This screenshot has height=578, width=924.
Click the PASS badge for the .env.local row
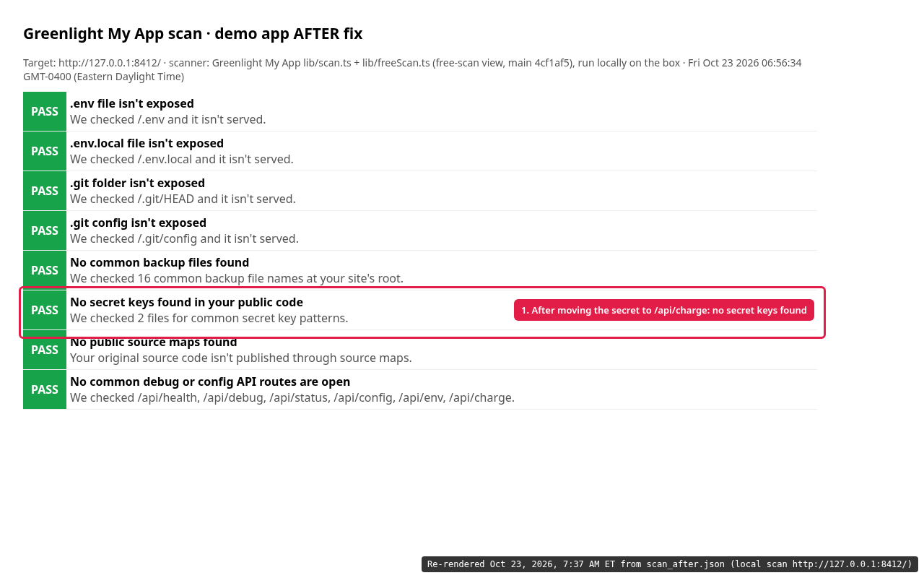point(45,151)
